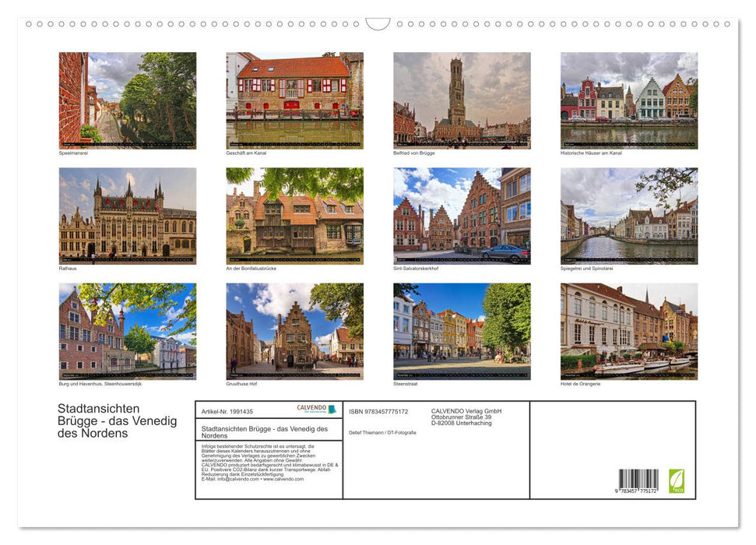Select ISBN 9783457775172 text
Screen dimensions: 756x545
377,411
